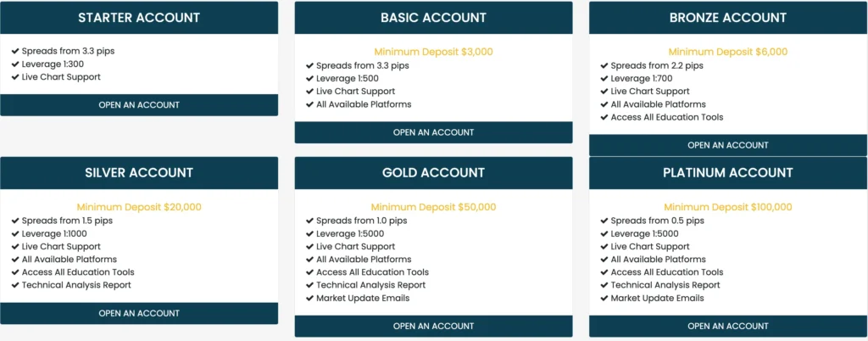Open an account under Bronze Account
The height and width of the screenshot is (341, 868).
pos(727,145)
